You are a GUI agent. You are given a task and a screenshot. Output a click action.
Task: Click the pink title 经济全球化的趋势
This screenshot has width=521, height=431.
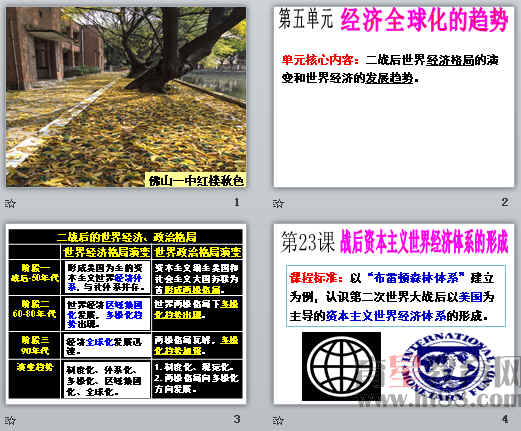[424, 19]
